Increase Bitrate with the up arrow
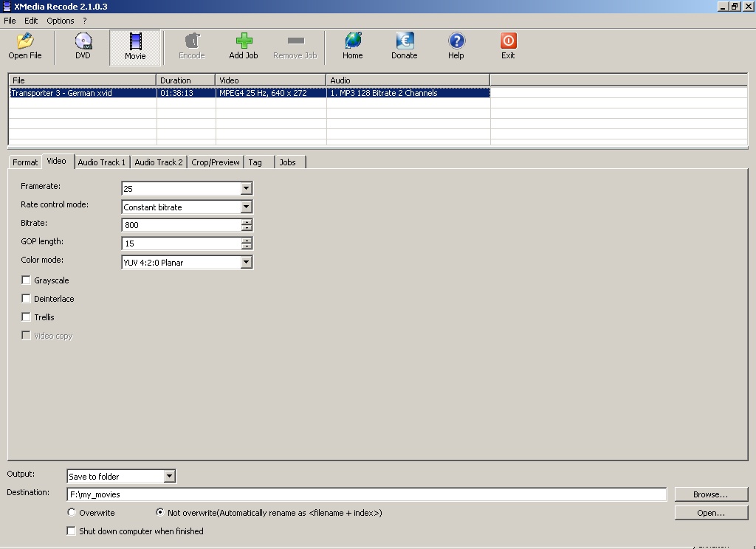This screenshot has height=549, width=756. (247, 221)
